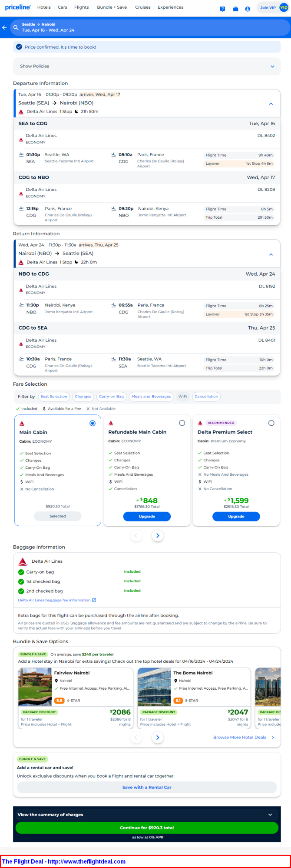
Task: Open the help question mark icon
Action: (222, 9)
